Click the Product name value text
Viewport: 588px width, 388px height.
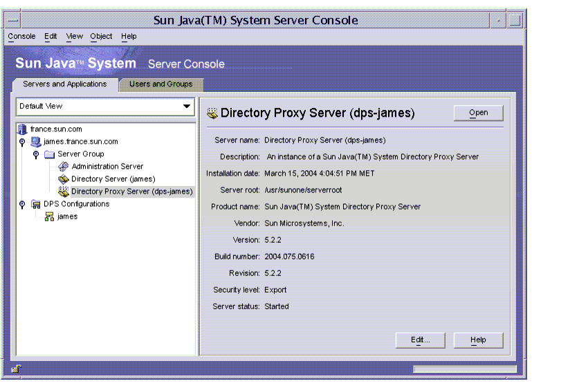[342, 207]
